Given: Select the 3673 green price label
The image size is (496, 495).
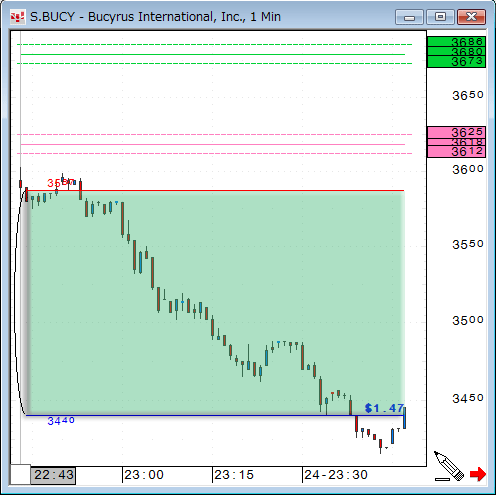Looking at the screenshot, I should coord(456,62).
